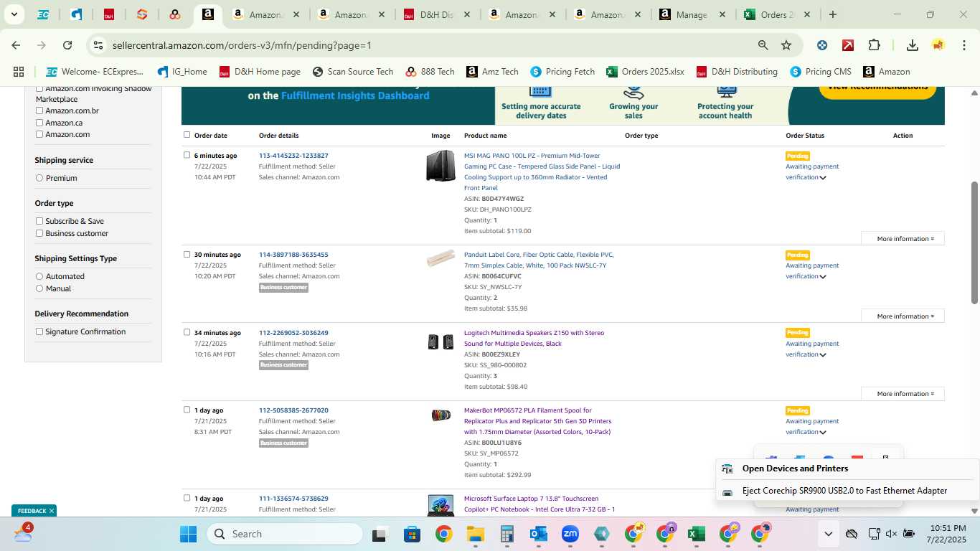Click the MakerBot filament spool thumbnail

440,415
